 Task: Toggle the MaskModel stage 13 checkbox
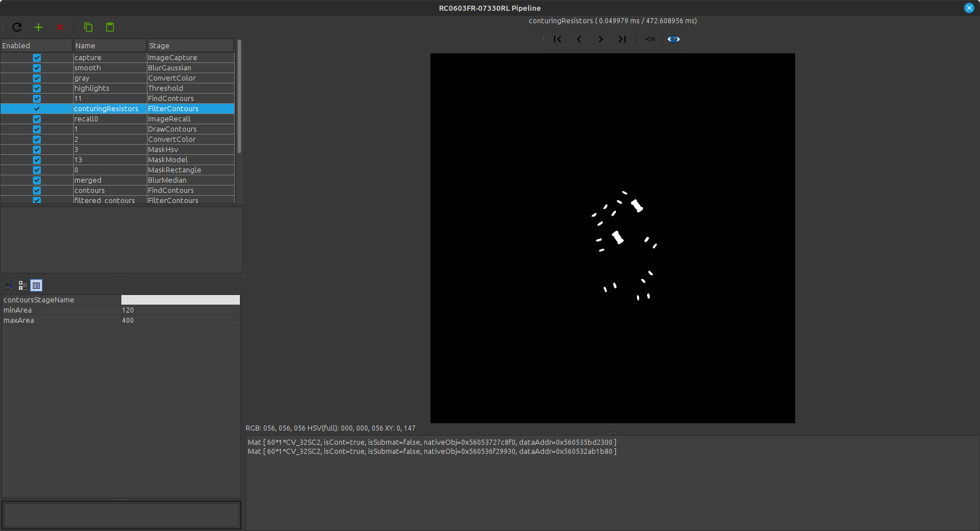[37, 160]
